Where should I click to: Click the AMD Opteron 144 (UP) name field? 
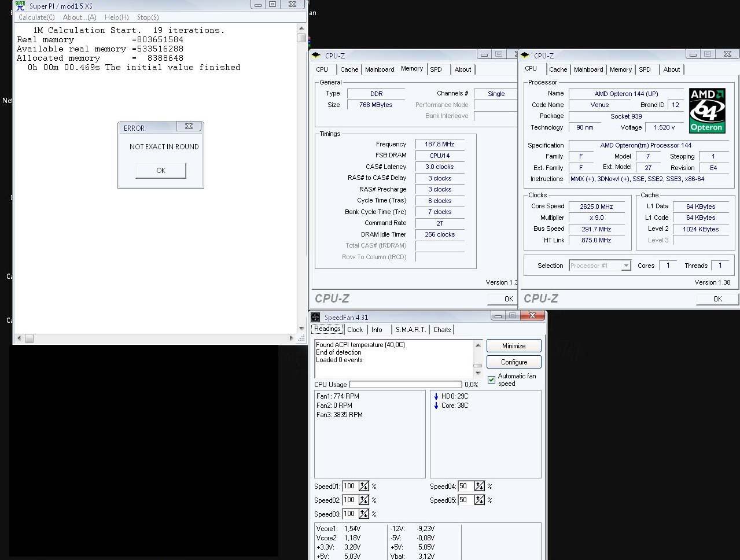[627, 94]
